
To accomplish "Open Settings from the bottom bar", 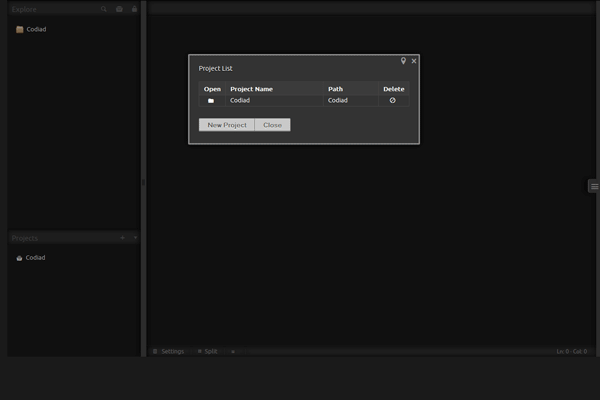I will coord(172,352).
